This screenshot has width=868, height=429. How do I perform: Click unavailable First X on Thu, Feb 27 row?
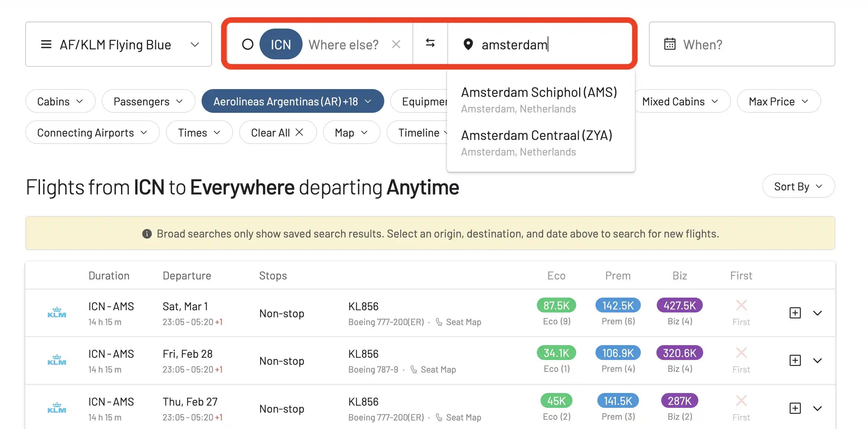click(x=741, y=401)
